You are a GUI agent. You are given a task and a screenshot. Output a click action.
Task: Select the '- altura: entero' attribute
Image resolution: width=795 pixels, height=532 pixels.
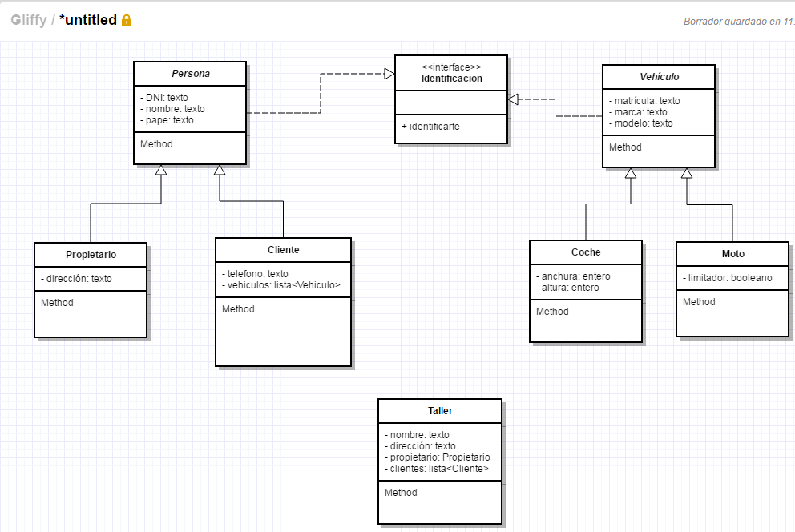click(x=567, y=288)
